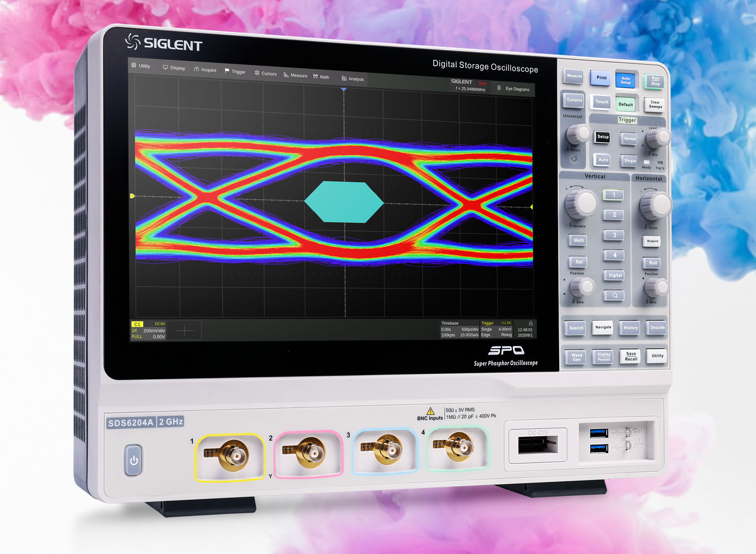Push the Measure panel button
The width and height of the screenshot is (756, 554).
[x=574, y=76]
